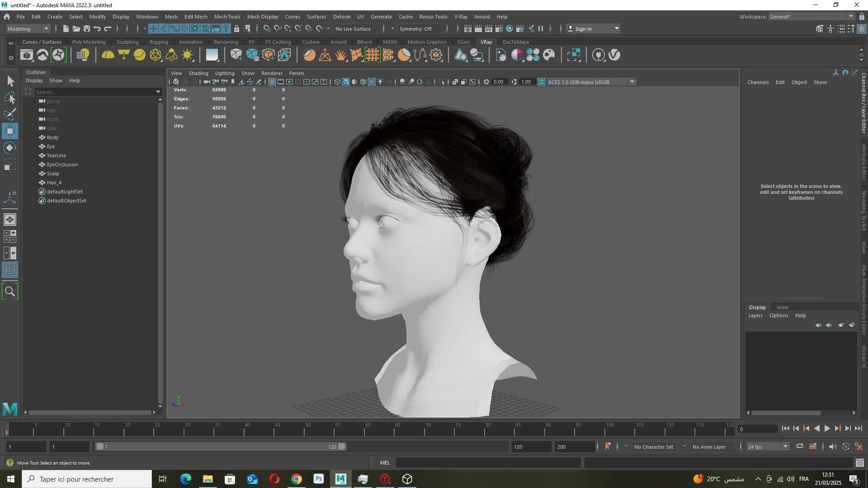Switch to the XGen shelf tab
This screenshot has height=488, width=868.
coord(463,42)
